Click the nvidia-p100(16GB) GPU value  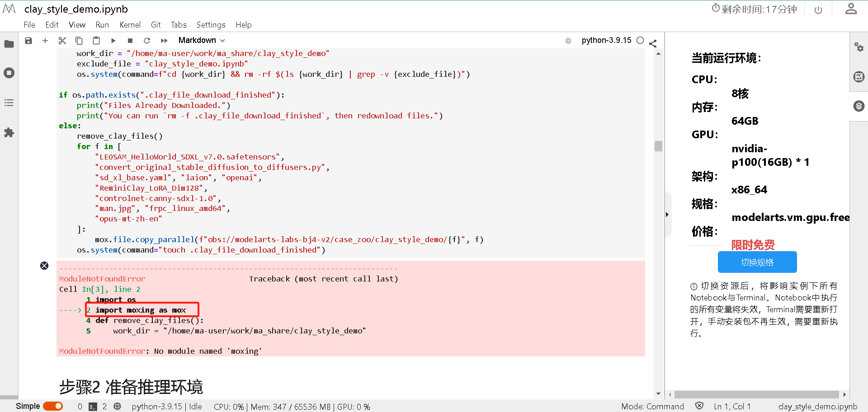(x=770, y=155)
